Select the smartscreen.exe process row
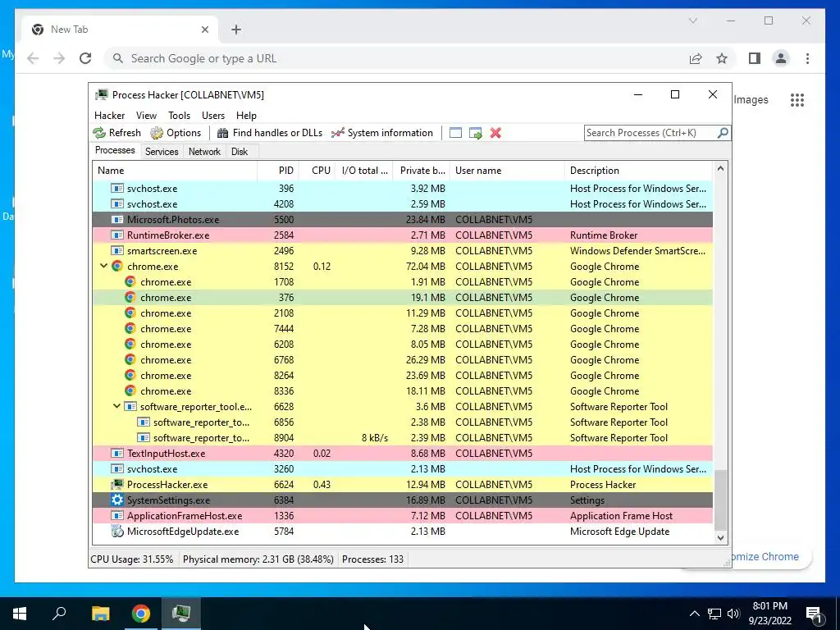 point(402,251)
